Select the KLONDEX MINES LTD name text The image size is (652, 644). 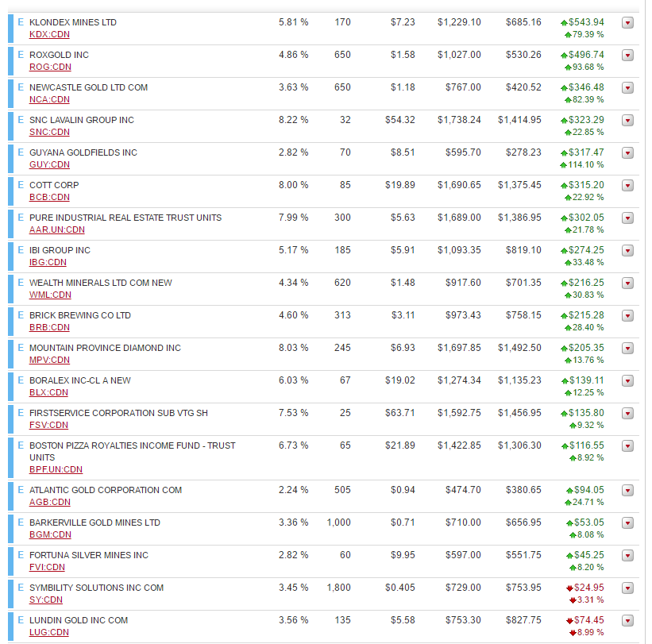click(73, 22)
